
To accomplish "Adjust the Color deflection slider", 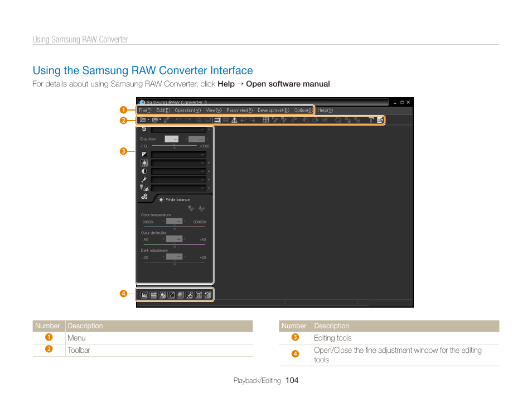I will point(175,245).
